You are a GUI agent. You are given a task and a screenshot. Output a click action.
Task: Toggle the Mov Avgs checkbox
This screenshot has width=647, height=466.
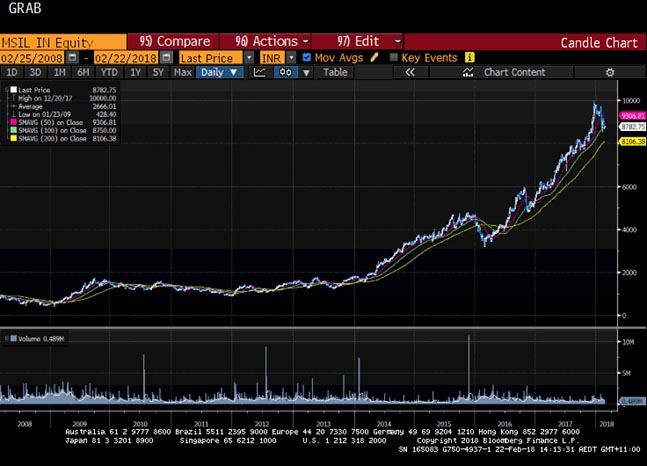[307, 57]
